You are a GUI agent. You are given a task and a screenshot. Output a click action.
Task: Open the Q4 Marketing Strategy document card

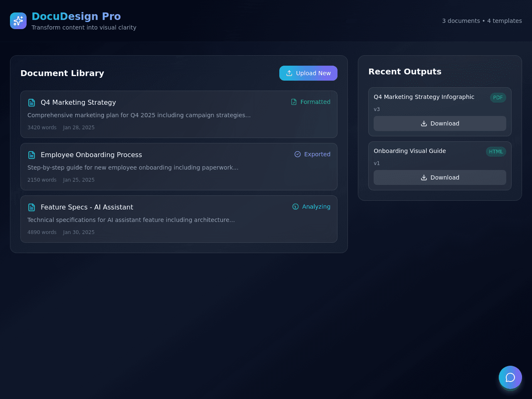[x=179, y=114]
